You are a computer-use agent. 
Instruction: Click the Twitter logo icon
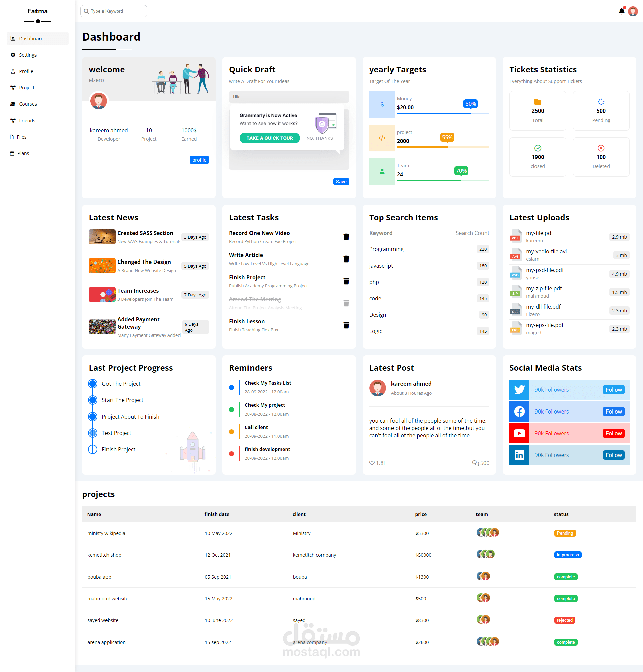[519, 390]
